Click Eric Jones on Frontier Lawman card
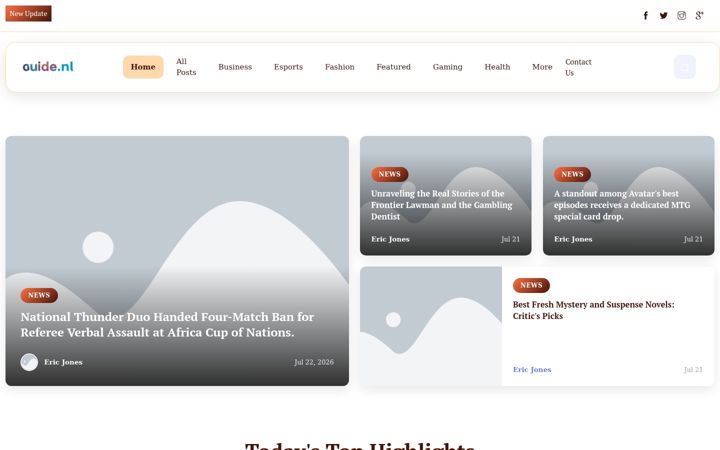Viewport: 720px width, 450px height. 390,239
